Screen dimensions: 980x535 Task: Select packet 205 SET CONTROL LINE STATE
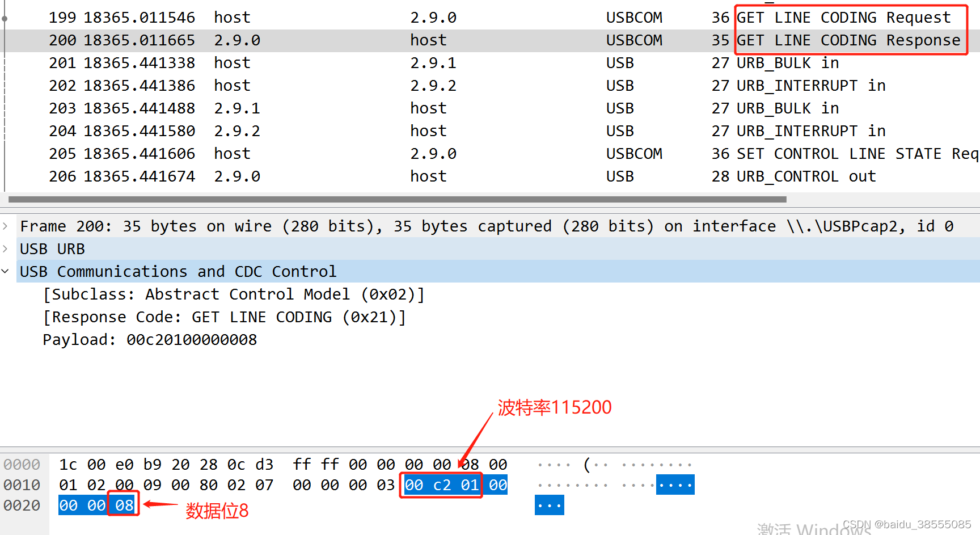[x=397, y=153]
